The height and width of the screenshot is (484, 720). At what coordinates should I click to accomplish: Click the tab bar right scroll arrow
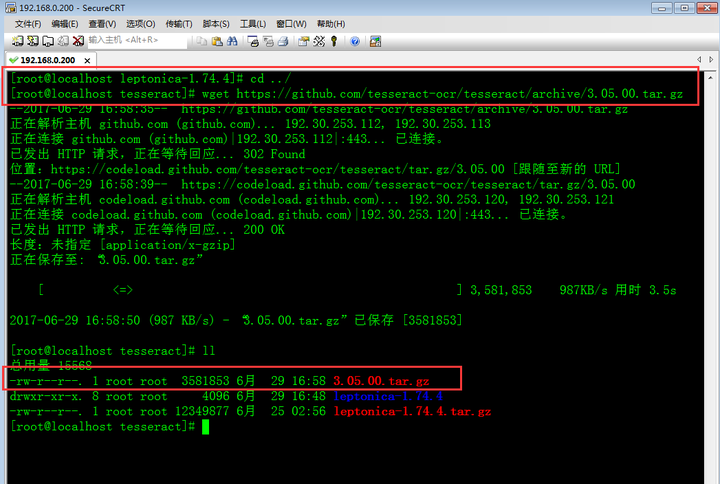[x=711, y=59]
